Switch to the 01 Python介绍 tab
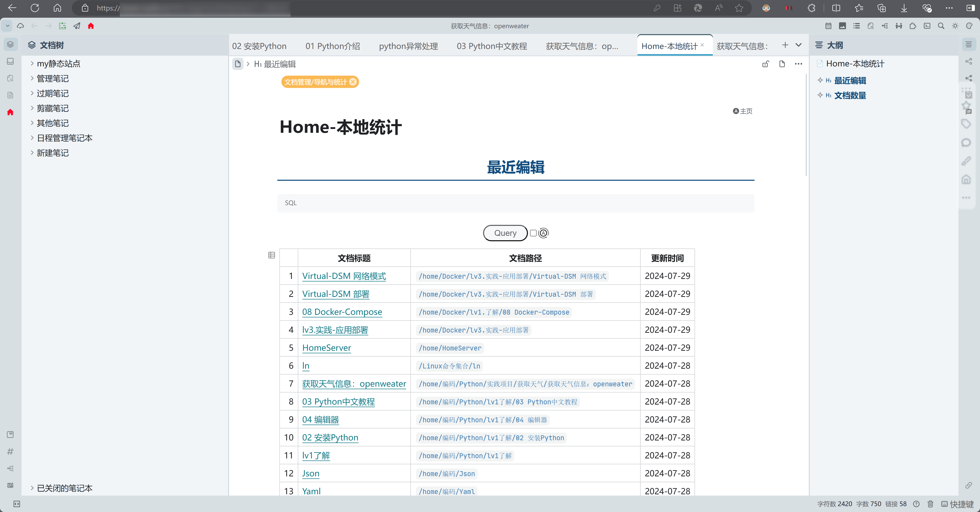 click(332, 46)
